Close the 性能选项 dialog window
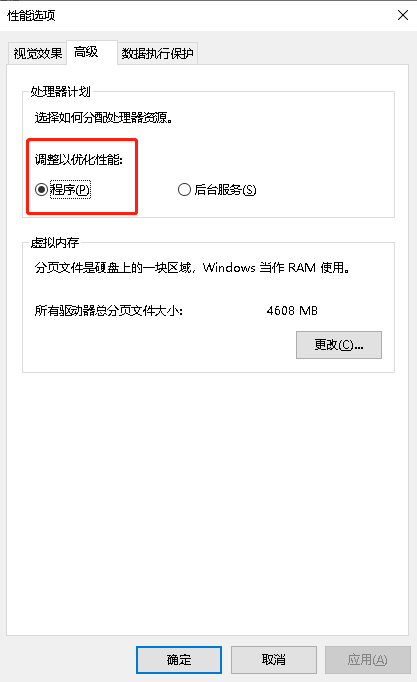This screenshot has width=417, height=682. (x=403, y=15)
